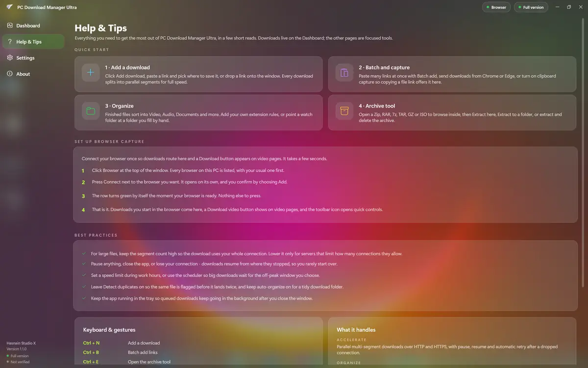Screen dimensions: 588x368
Task: Click the 'Ctrl + N' shortcut label
Action: point(91,343)
